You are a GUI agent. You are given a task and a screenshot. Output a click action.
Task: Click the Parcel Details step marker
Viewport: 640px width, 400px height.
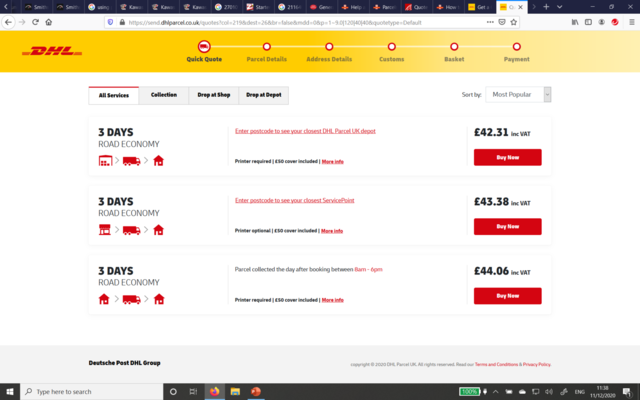tap(267, 47)
